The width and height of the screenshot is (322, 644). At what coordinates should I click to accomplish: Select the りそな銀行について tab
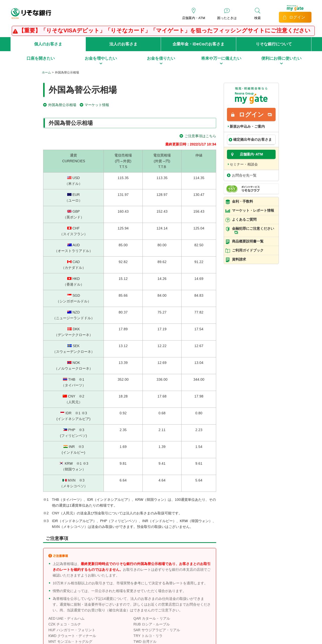[x=274, y=44]
